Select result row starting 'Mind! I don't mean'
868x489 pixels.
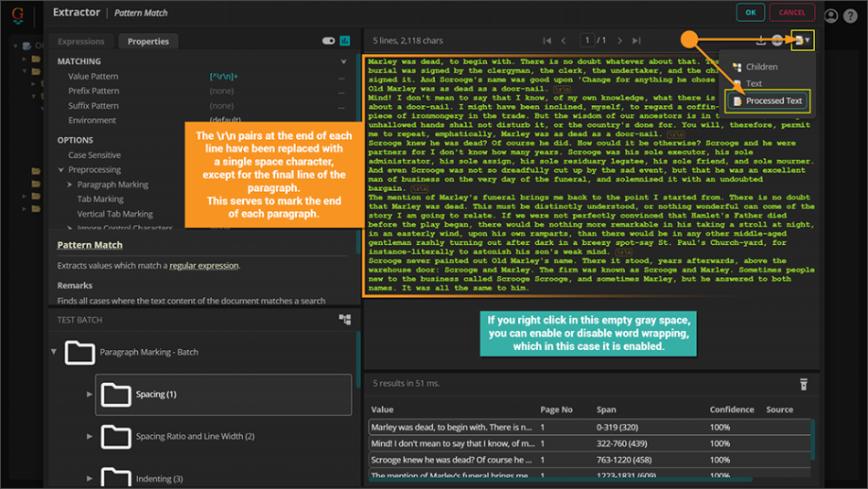click(589, 443)
